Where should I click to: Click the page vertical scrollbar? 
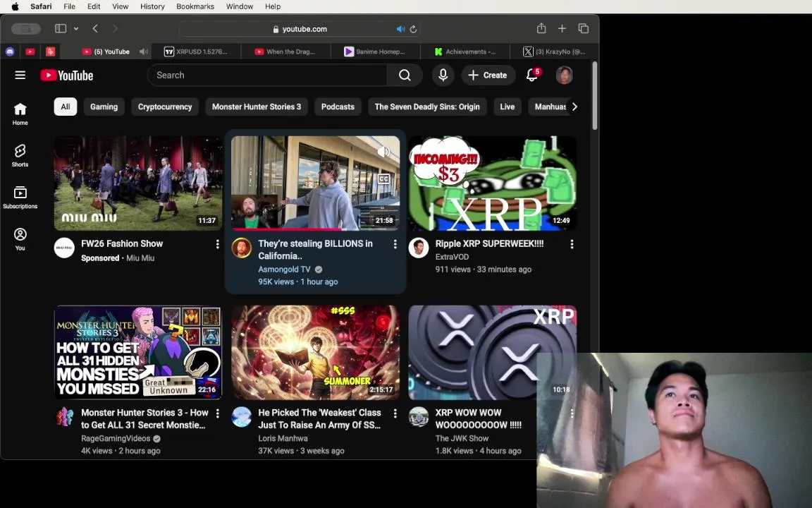[x=595, y=96]
